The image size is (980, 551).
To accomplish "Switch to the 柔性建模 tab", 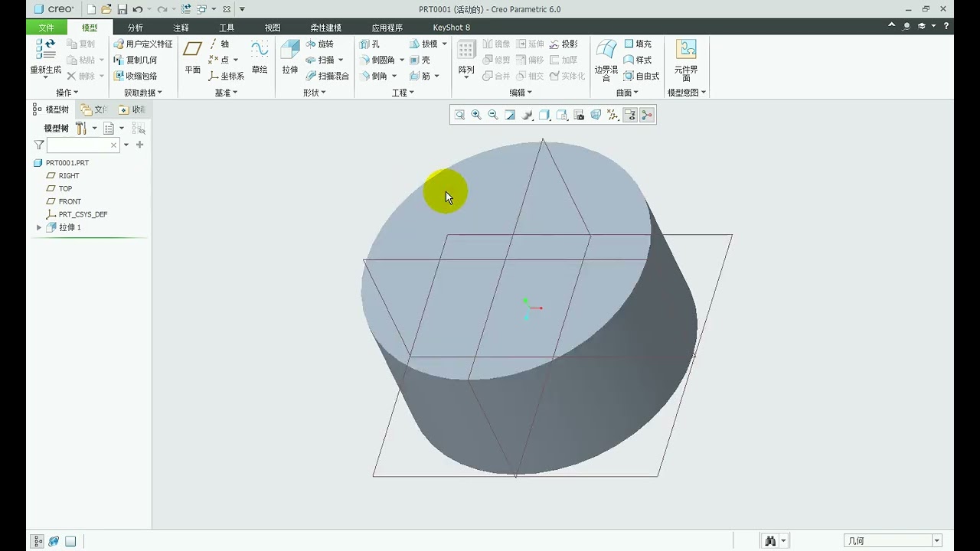I will (325, 28).
